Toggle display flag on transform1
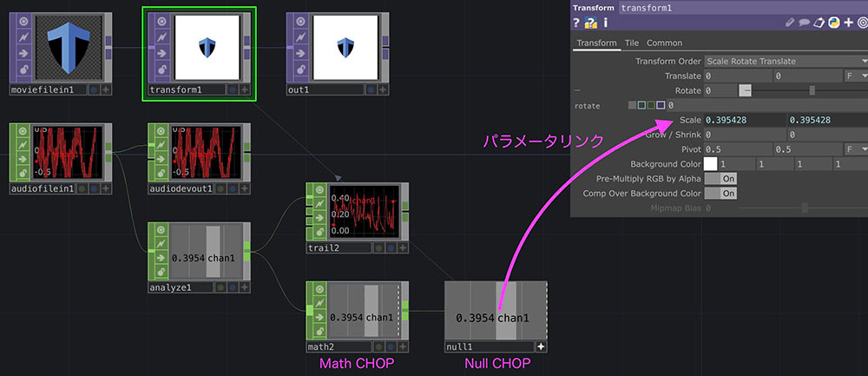Screen dimensions: 868x376 click(x=232, y=89)
